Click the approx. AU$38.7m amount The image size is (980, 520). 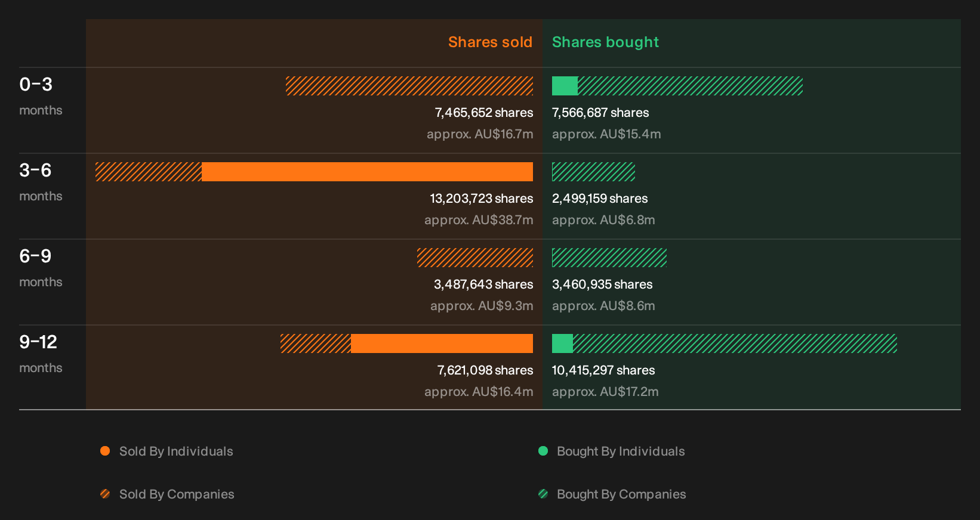tap(479, 220)
